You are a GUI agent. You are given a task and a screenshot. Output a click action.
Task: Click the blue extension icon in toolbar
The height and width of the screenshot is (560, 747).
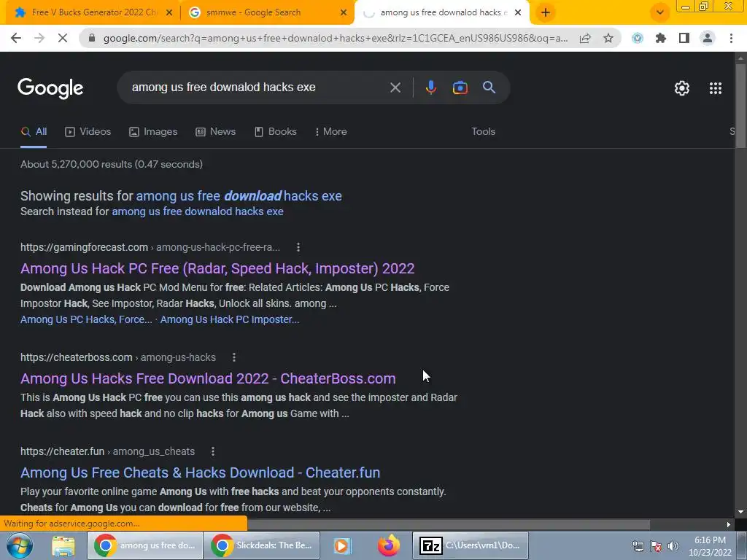tap(638, 38)
